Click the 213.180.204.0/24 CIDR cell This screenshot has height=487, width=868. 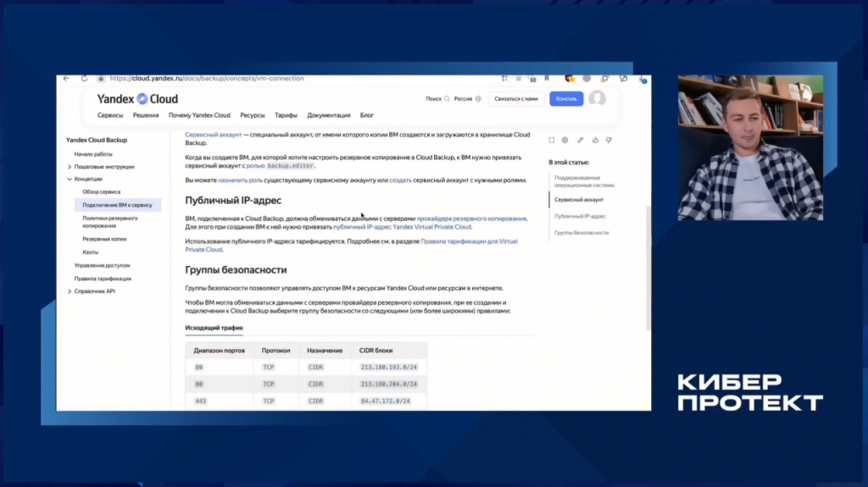388,384
